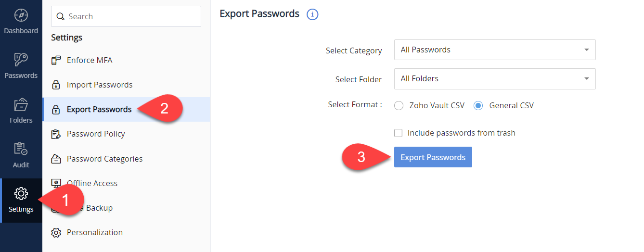Click the Export Passwords info icon
The height and width of the screenshot is (252, 644).
[312, 14]
